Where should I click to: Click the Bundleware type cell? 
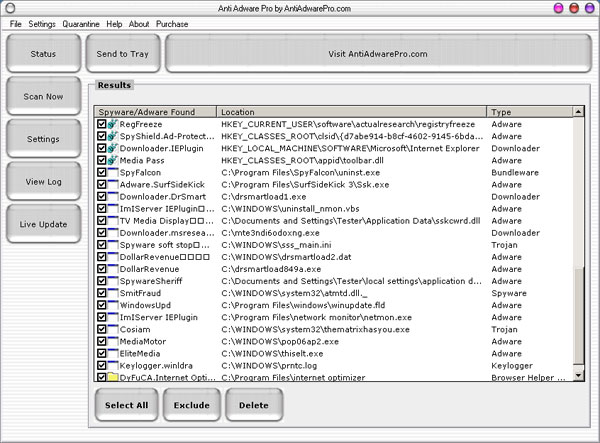coord(515,172)
